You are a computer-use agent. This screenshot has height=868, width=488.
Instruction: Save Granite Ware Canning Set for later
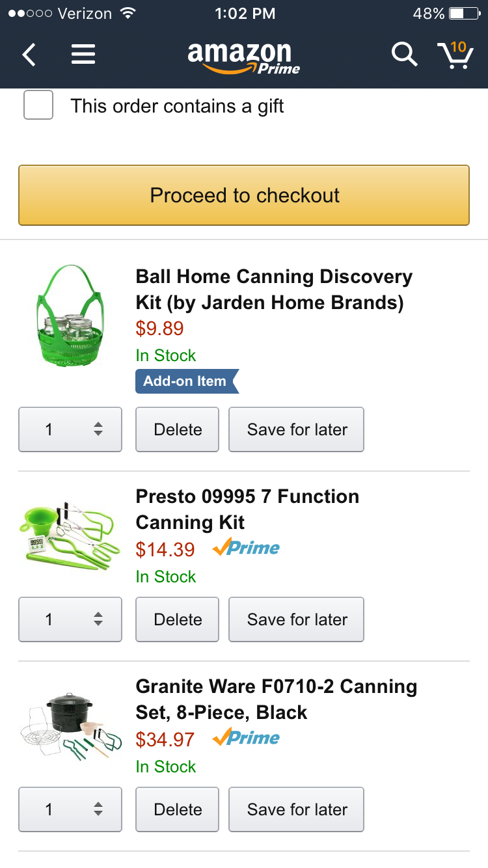point(297,809)
